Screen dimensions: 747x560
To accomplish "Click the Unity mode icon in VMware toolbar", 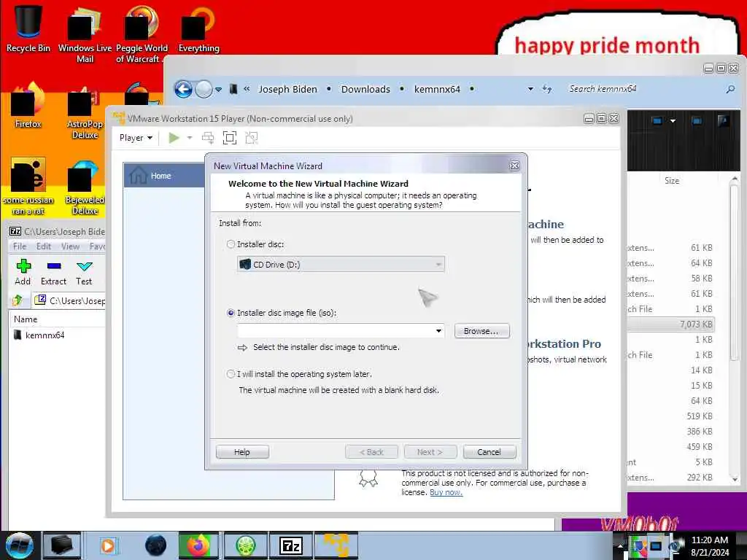I will [251, 138].
